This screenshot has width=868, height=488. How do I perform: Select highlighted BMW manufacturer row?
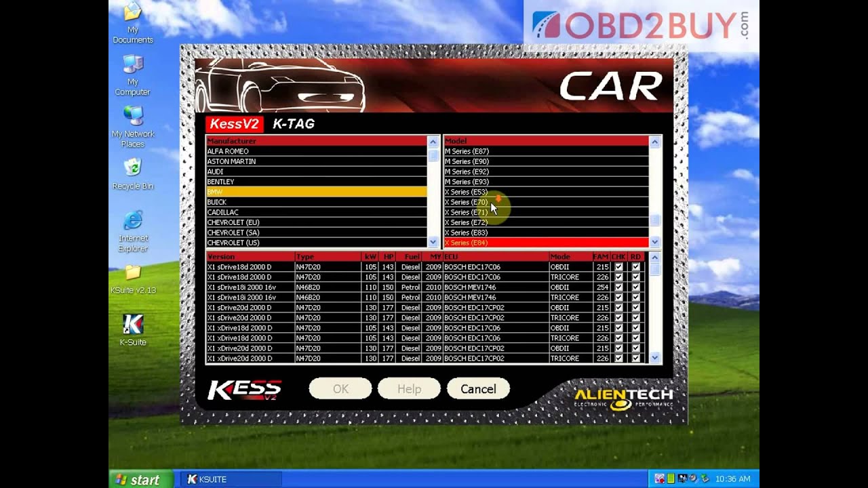317,192
